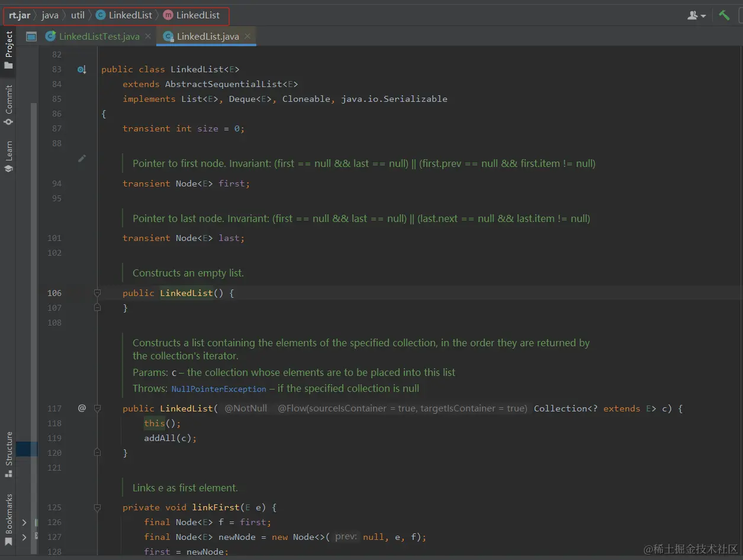Click the linkFirst method name
Image resolution: width=743 pixels, height=560 pixels.
pos(215,507)
